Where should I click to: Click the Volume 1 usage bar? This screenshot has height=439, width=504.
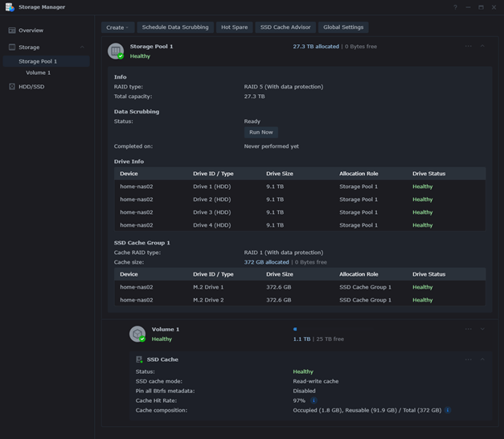pyautogui.click(x=295, y=329)
